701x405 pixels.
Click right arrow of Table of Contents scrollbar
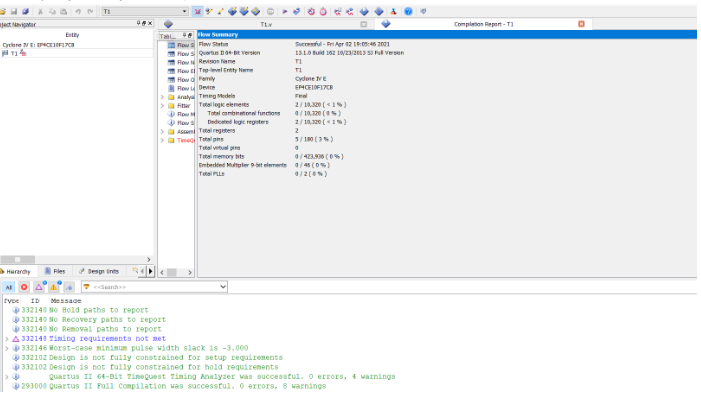[190, 272]
